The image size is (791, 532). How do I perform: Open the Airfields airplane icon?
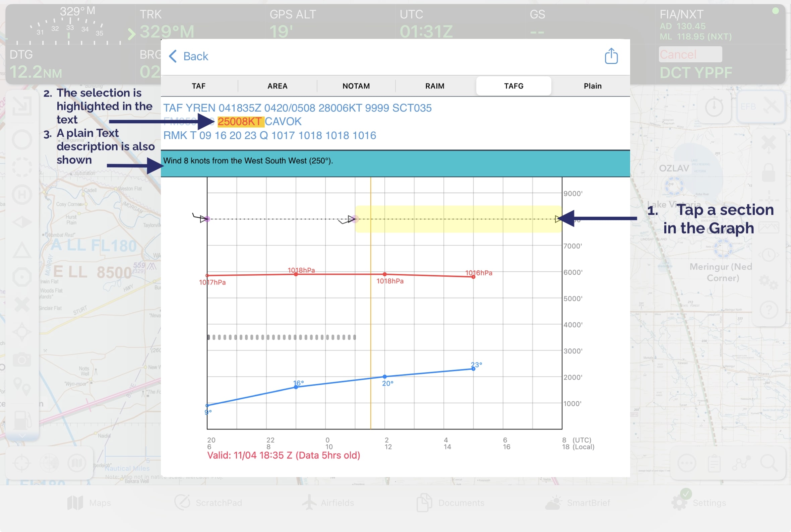309,503
